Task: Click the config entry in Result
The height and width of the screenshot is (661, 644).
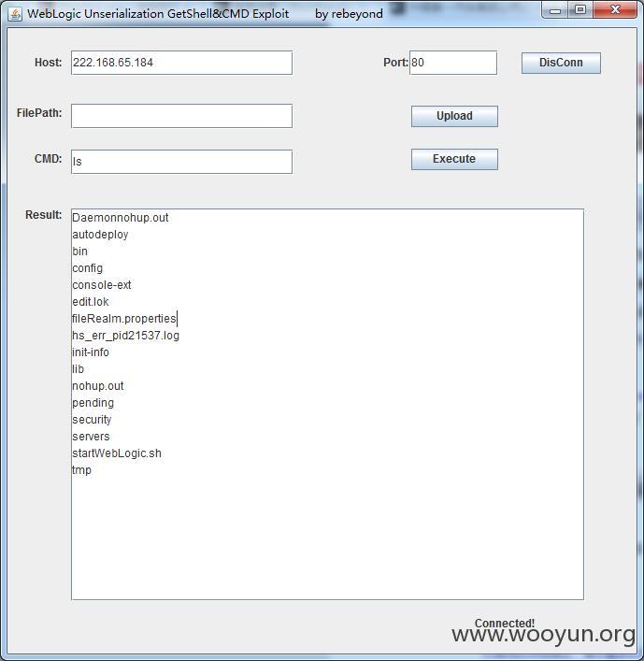Action: pyautogui.click(x=88, y=268)
